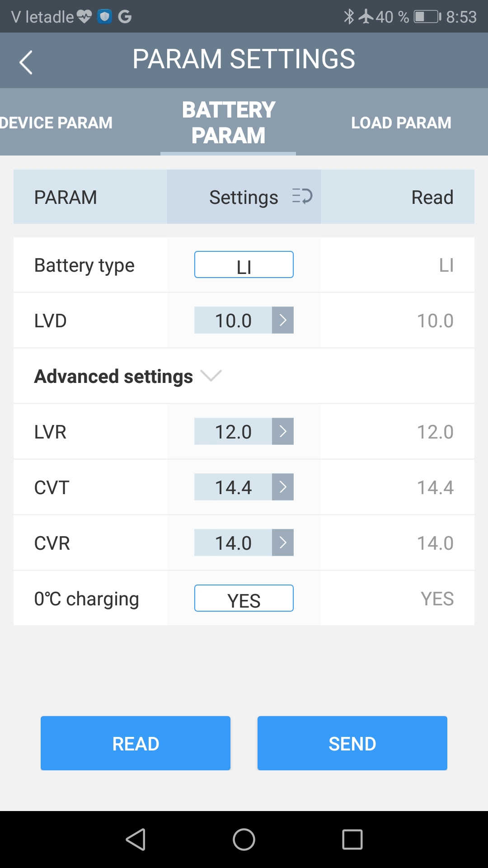Tap the recent apps square button
Image resolution: width=488 pixels, height=868 pixels.
click(352, 840)
